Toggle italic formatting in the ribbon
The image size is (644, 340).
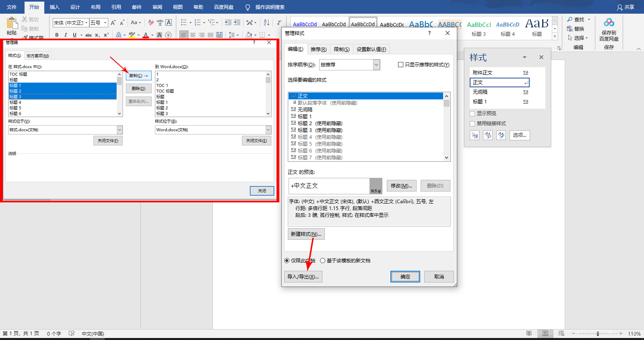pyautogui.click(x=66, y=35)
